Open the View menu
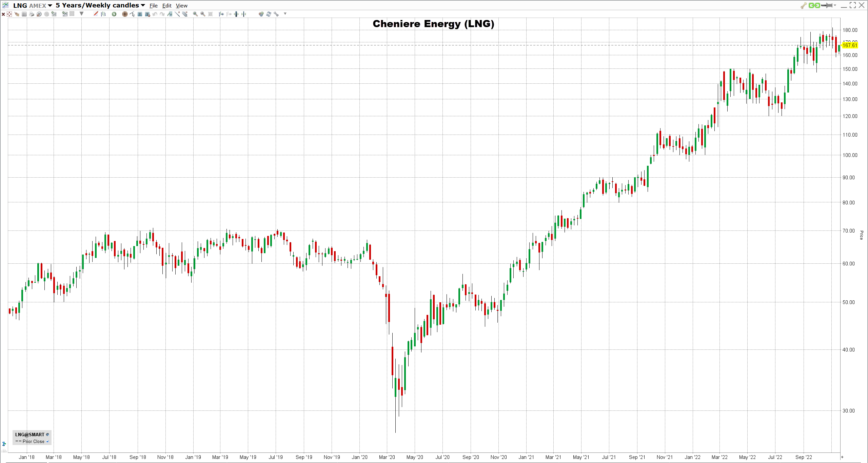Screen dimensions: 868x463 pos(182,6)
